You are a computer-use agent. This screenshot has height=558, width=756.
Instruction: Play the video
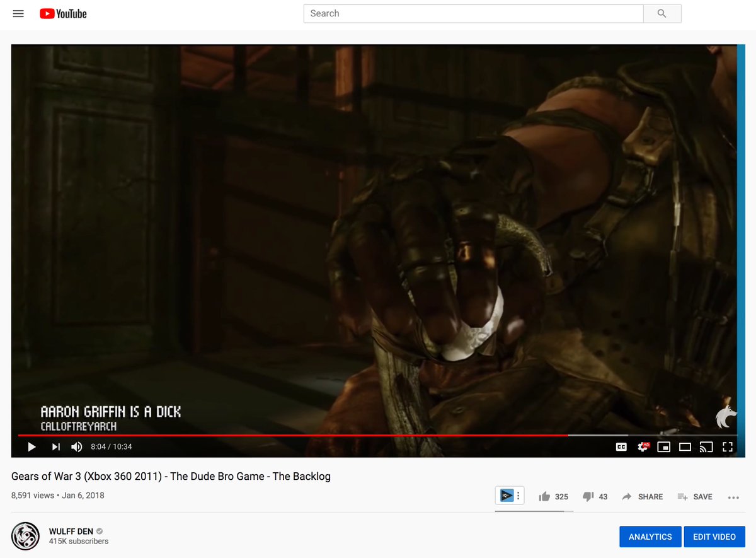point(31,447)
